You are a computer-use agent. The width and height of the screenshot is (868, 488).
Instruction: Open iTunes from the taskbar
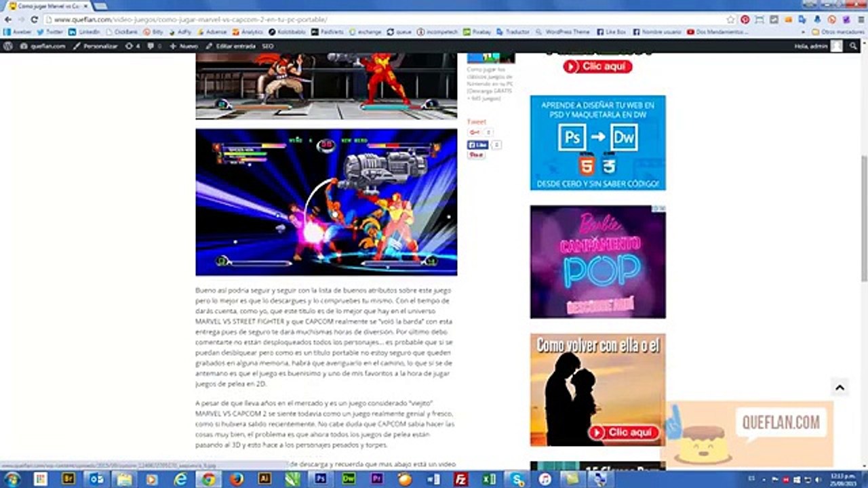[545, 479]
